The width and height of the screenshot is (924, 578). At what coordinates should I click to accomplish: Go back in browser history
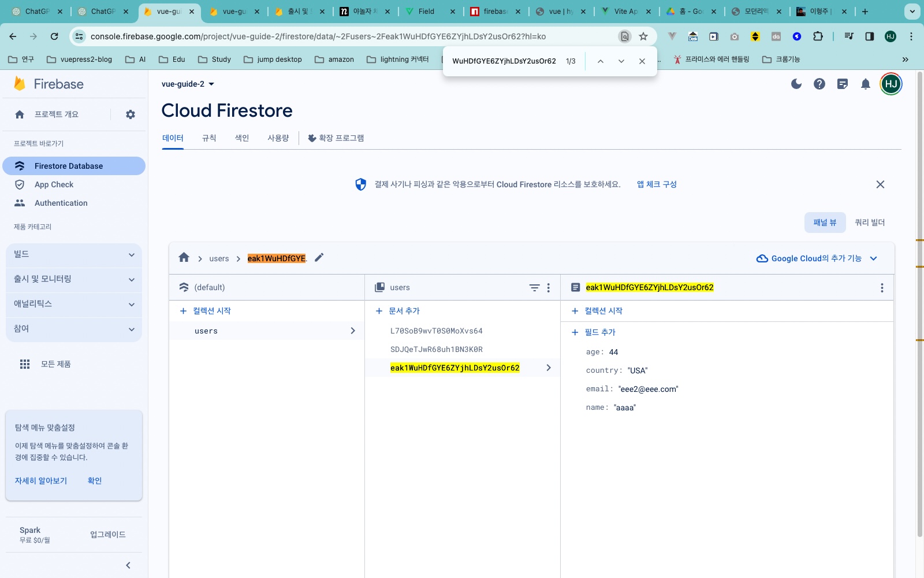point(13,36)
